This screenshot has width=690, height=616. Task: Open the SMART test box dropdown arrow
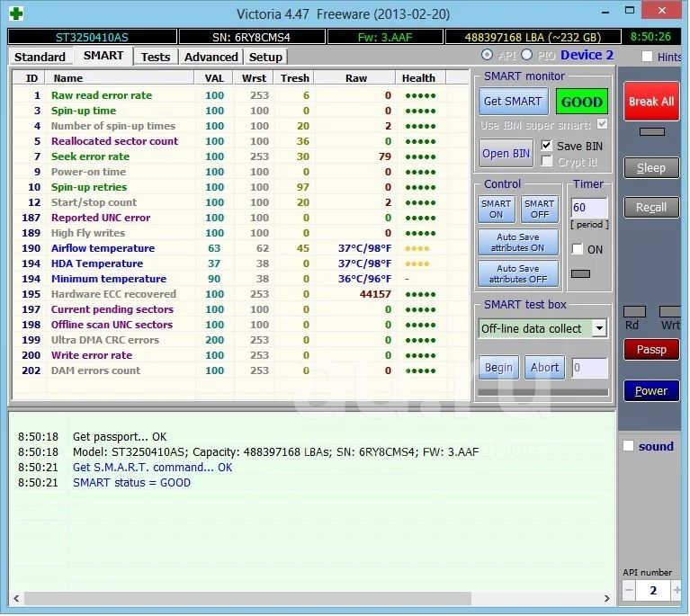tap(599, 328)
